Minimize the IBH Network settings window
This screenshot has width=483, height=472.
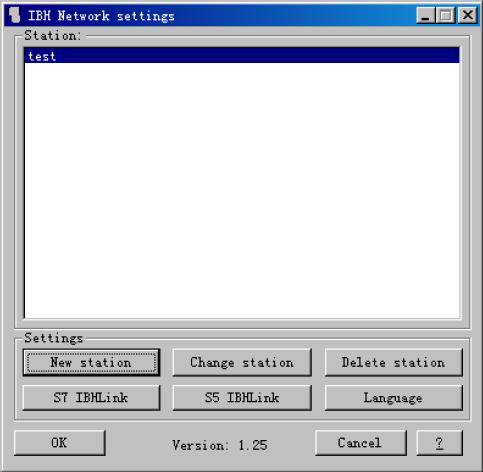(x=426, y=15)
